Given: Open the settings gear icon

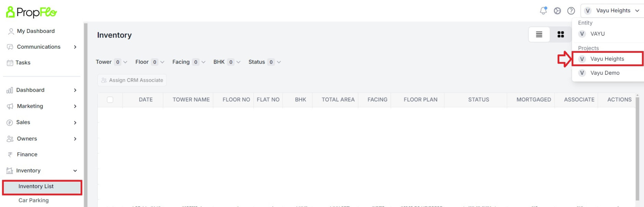Looking at the screenshot, I should tap(557, 11).
